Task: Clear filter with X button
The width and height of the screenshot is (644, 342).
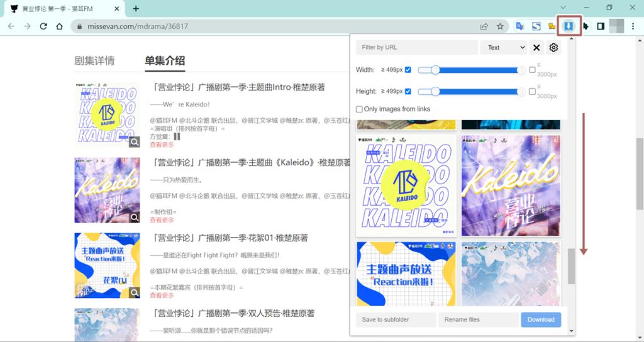Action: click(536, 48)
